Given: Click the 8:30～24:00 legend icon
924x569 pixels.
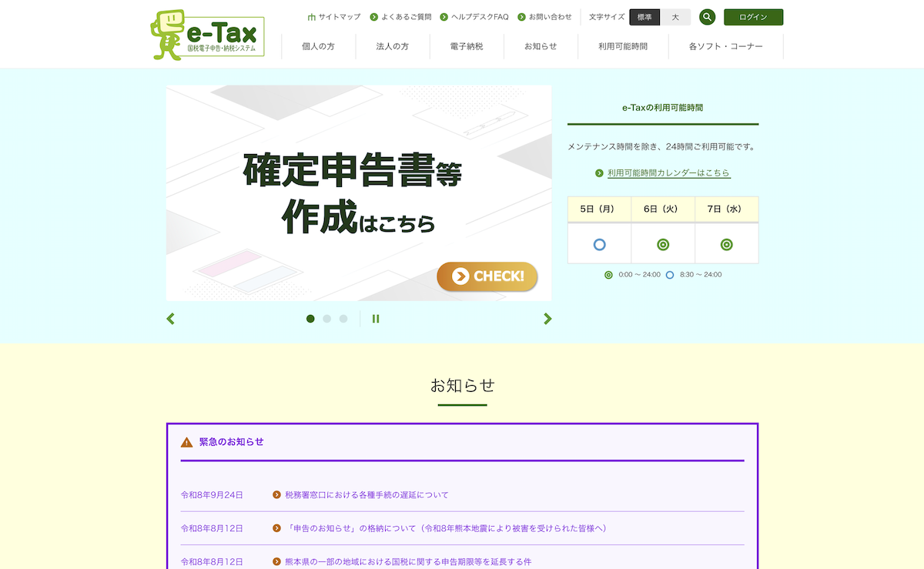Looking at the screenshot, I should [x=670, y=275].
